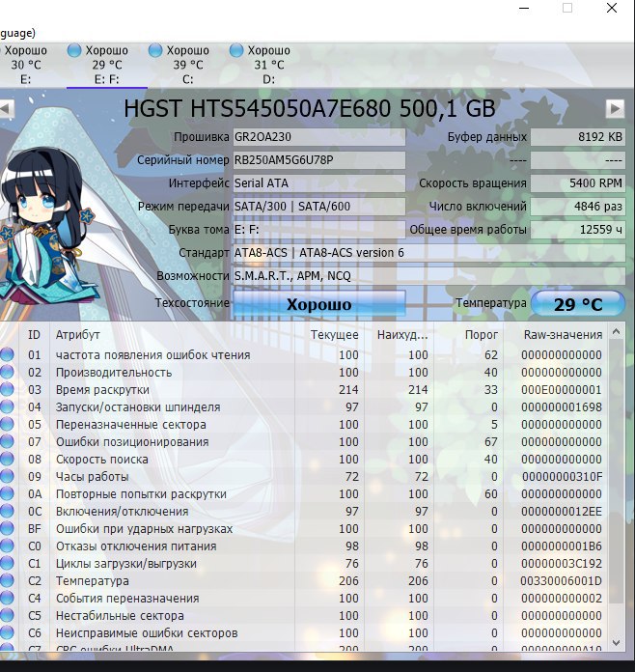
Task: Click the Буфер данных value 8192 KB
Action: 578,137
